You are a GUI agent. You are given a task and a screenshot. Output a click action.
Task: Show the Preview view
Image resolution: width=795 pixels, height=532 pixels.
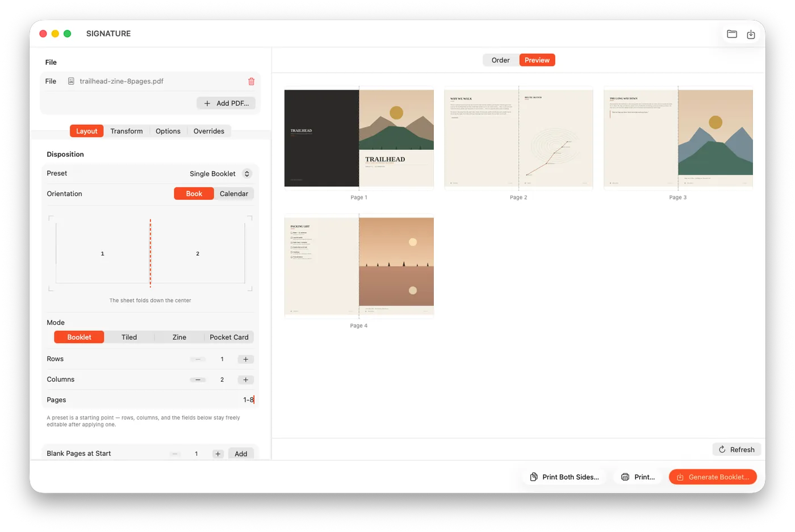coord(537,60)
